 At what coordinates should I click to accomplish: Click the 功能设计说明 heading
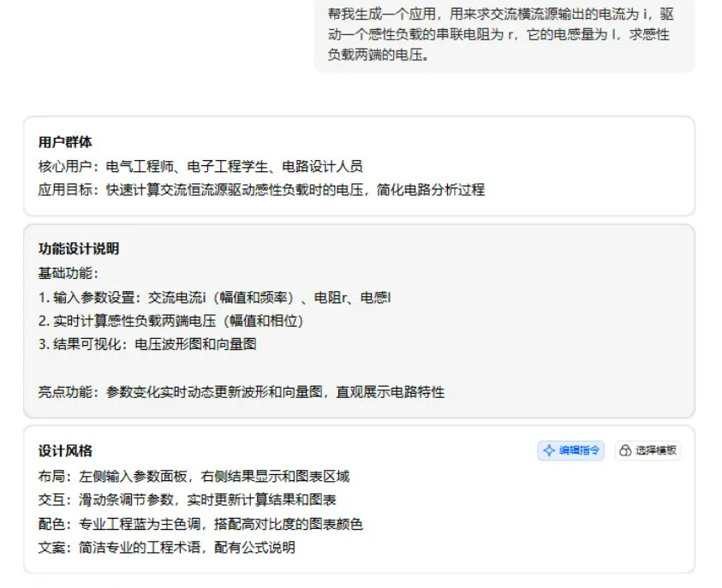(79, 249)
